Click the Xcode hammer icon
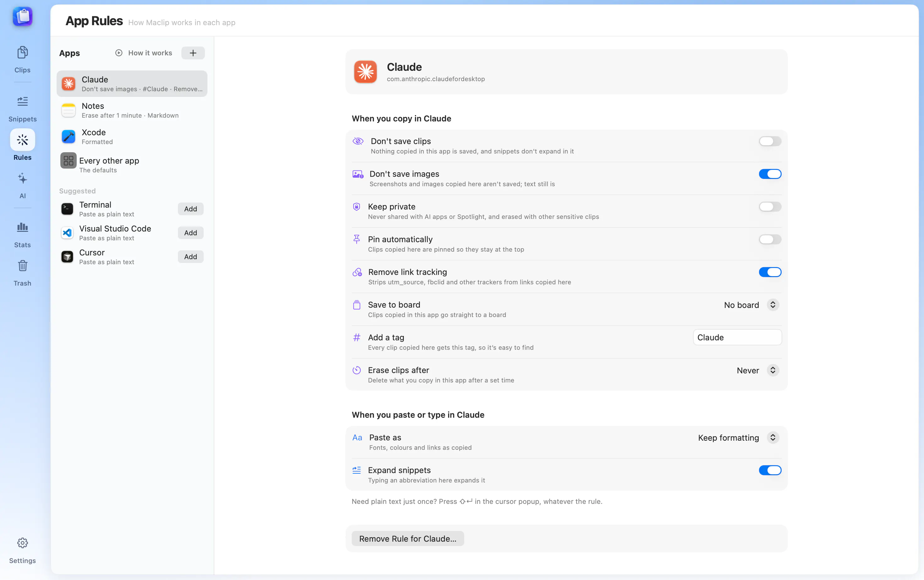 (69, 137)
